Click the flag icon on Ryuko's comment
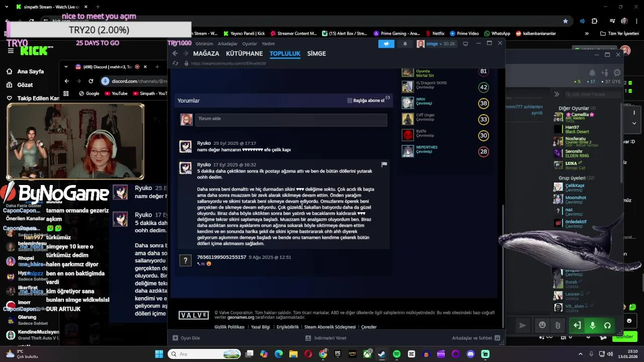 click(384, 164)
